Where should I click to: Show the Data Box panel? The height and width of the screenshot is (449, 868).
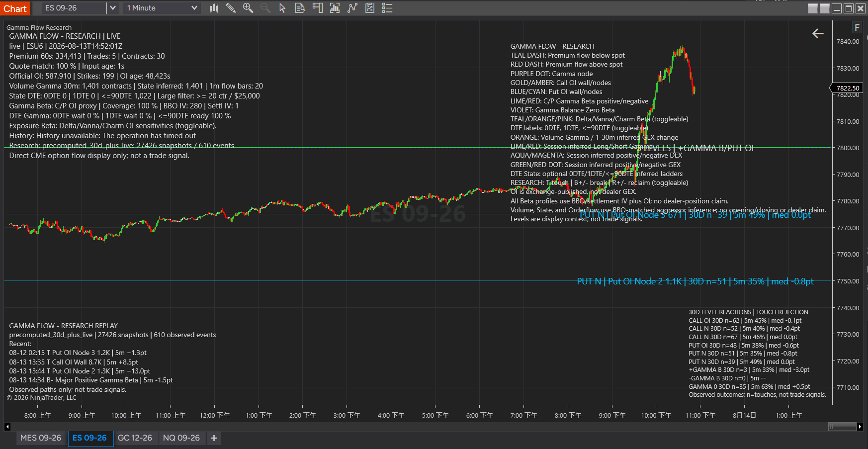click(300, 8)
